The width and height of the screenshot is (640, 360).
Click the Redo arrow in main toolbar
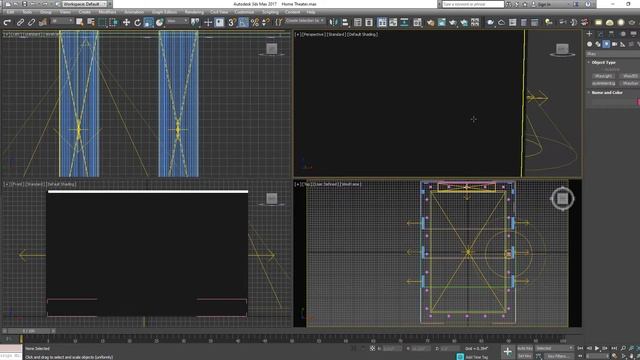(7, 22)
